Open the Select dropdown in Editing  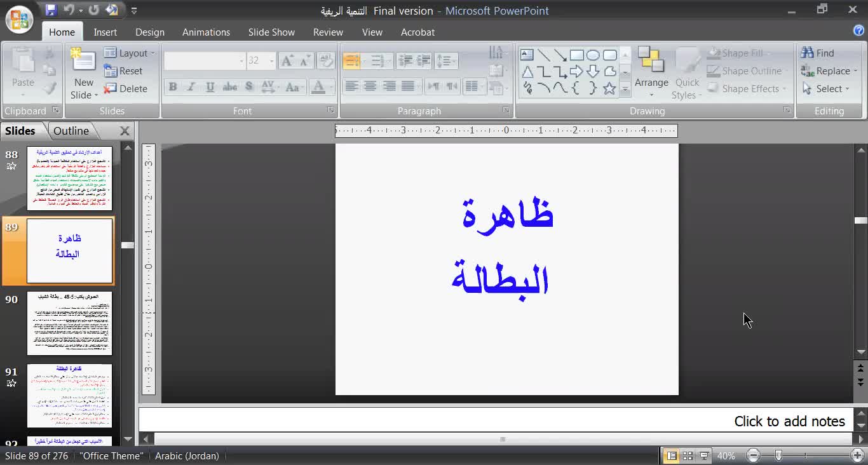(x=825, y=88)
